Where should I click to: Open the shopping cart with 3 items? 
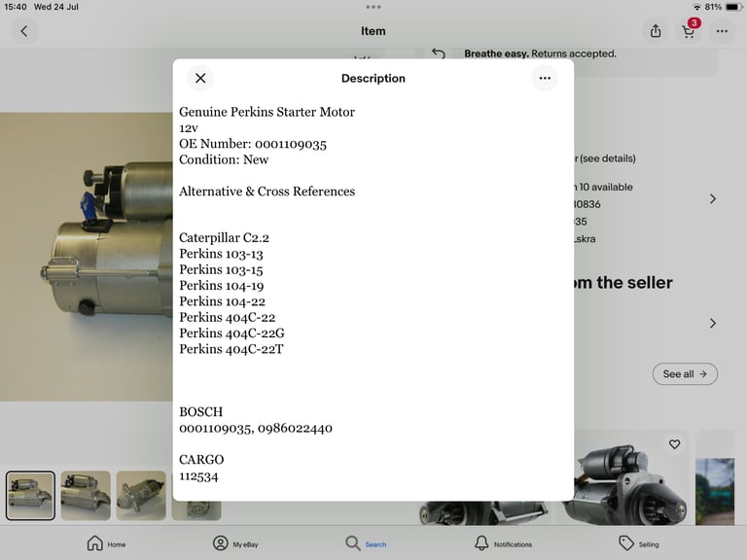click(689, 30)
